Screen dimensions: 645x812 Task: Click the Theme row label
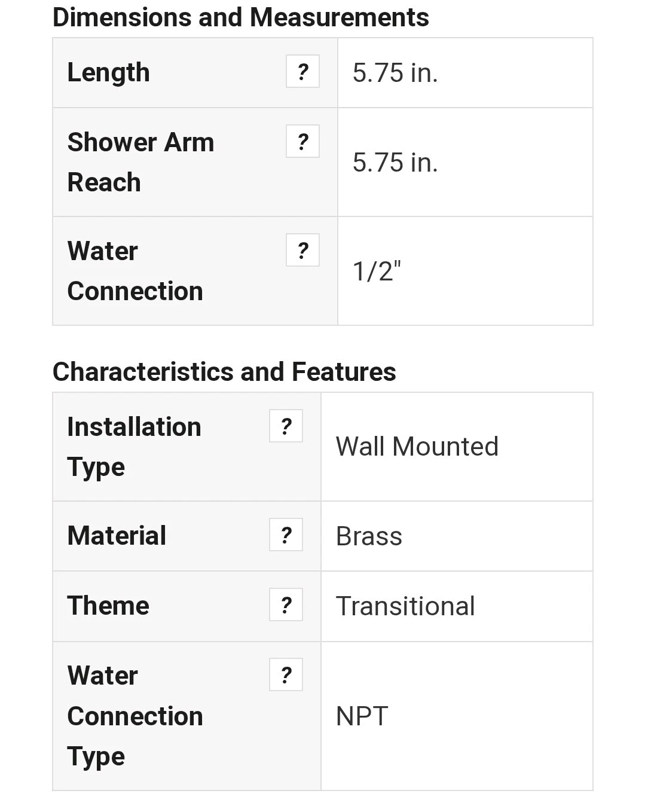pos(108,606)
